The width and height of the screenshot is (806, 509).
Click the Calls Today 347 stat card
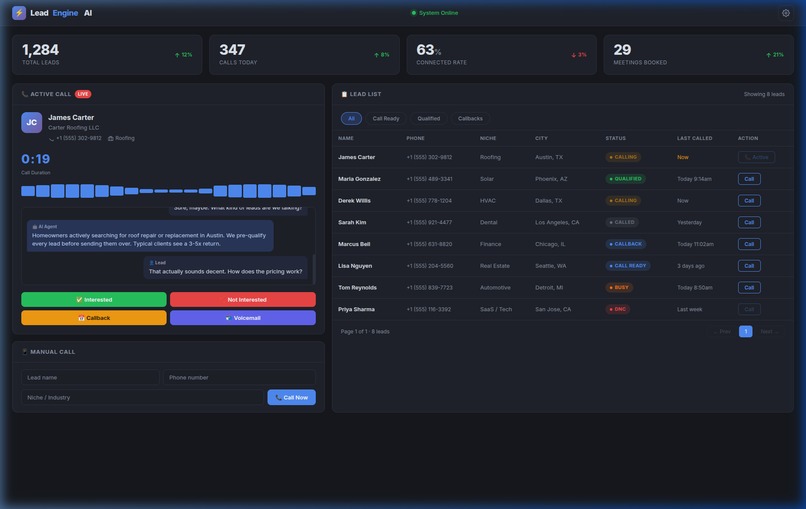click(x=304, y=54)
